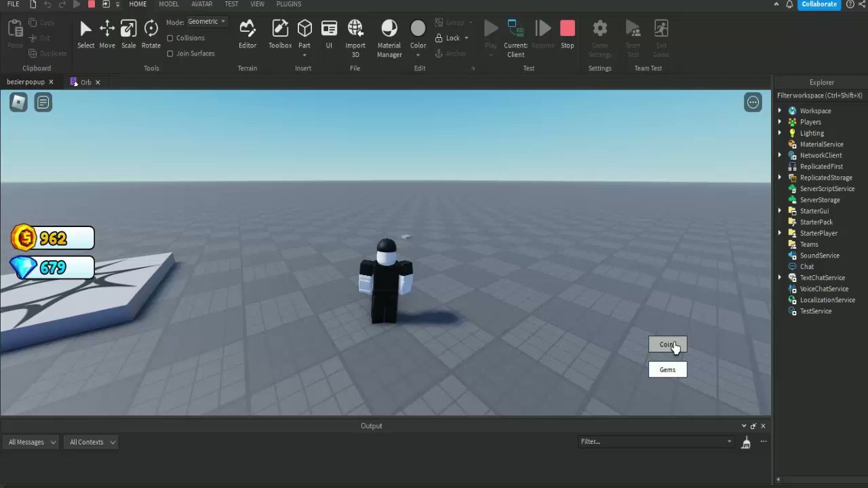The height and width of the screenshot is (488, 868).
Task: Undock the Output panel
Action: click(753, 426)
